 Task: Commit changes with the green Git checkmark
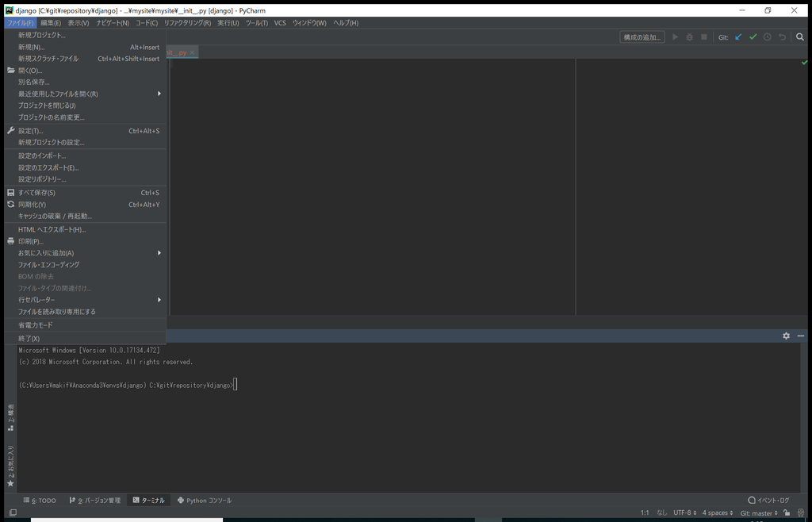[753, 37]
